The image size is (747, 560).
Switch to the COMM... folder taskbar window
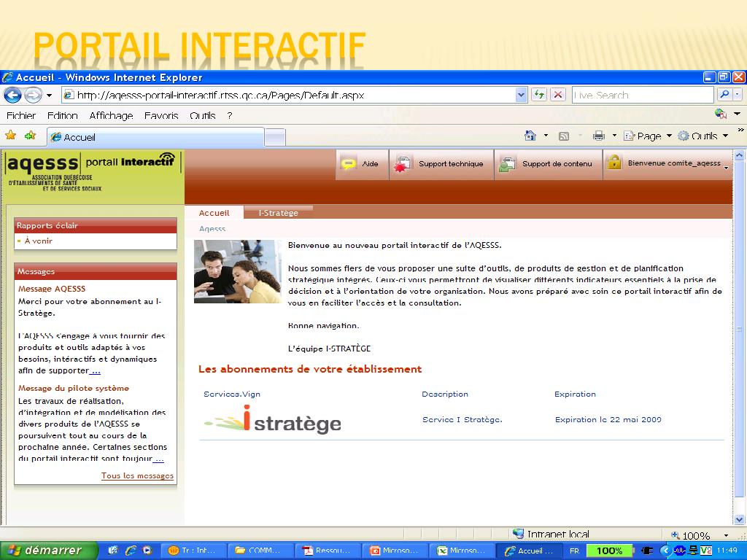pyautogui.click(x=260, y=551)
